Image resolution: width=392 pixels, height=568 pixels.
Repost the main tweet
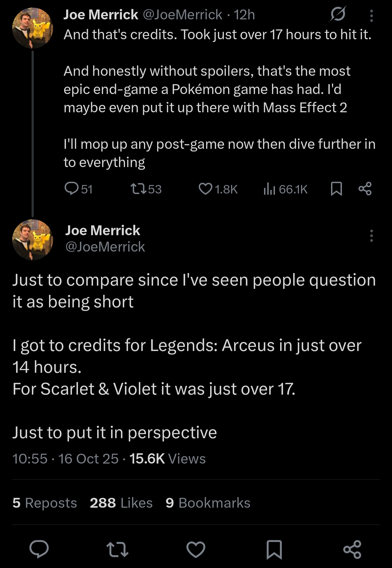point(117,549)
